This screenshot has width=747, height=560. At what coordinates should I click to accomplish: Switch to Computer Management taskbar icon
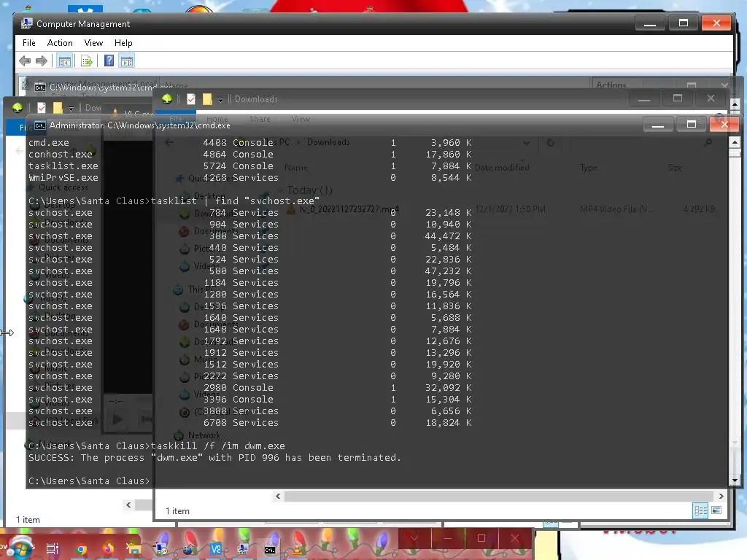(x=242, y=549)
